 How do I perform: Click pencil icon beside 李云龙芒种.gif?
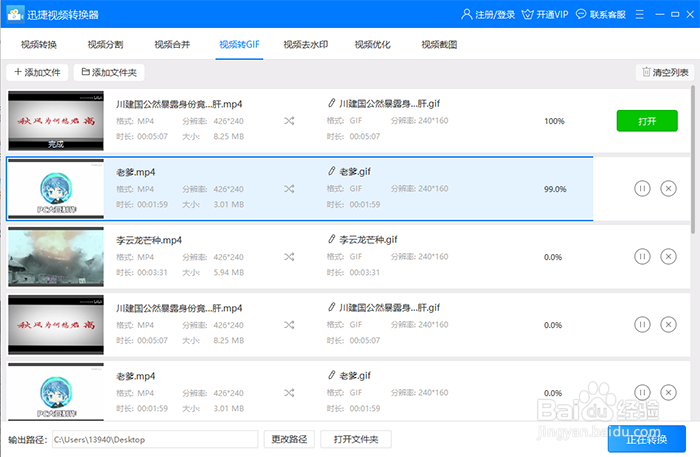(x=331, y=239)
